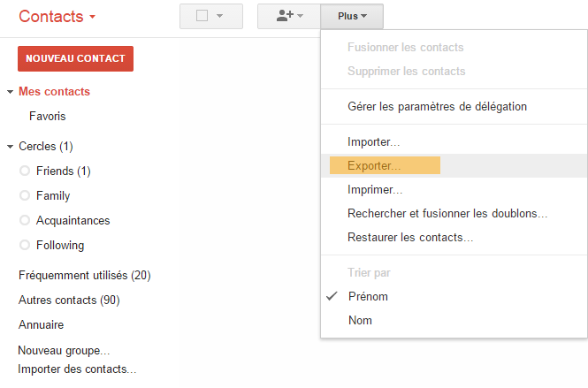Click Imprimer... in the Plus menu
The image size is (588, 388).
tap(375, 189)
